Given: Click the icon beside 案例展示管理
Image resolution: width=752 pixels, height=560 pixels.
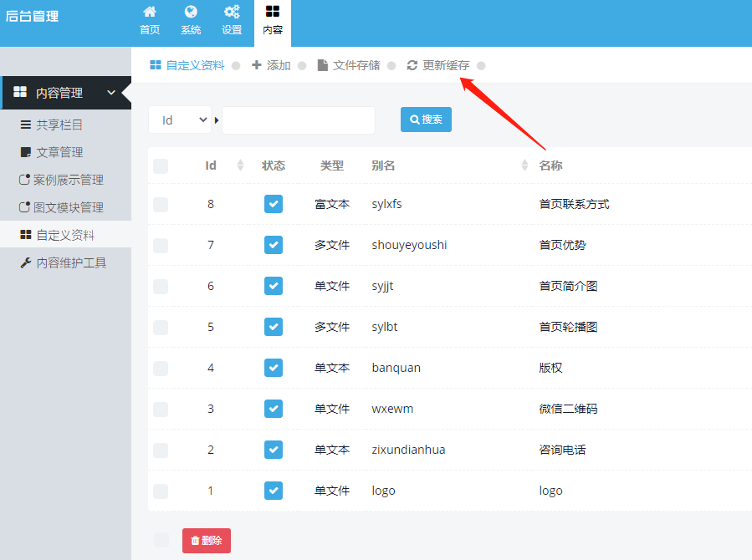Looking at the screenshot, I should [x=24, y=180].
